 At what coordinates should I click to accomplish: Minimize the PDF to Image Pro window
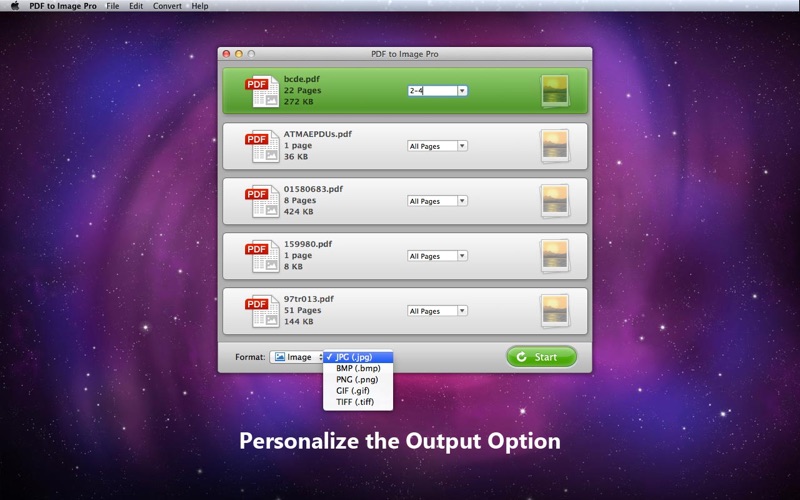click(x=239, y=54)
